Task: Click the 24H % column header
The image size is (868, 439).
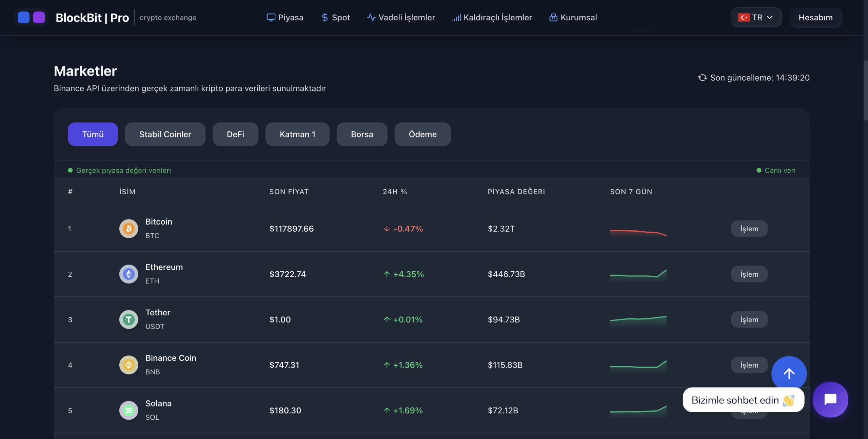Action: tap(395, 192)
